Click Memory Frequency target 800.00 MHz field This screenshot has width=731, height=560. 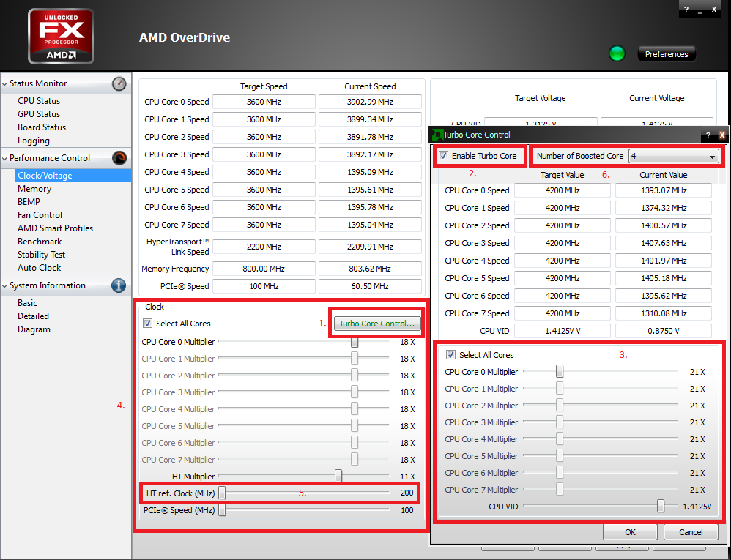264,269
